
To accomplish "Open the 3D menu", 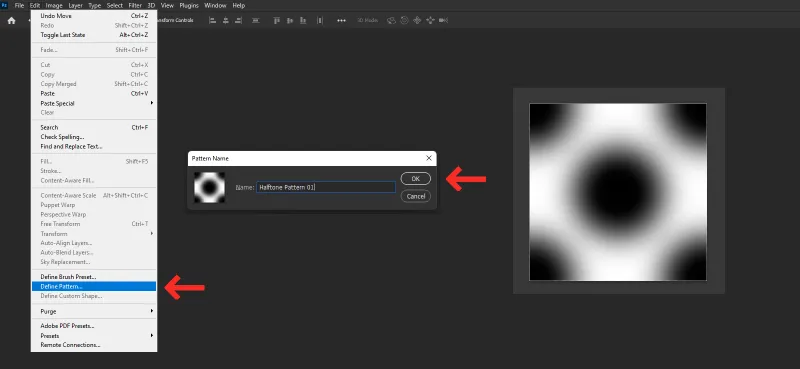I will (x=152, y=6).
